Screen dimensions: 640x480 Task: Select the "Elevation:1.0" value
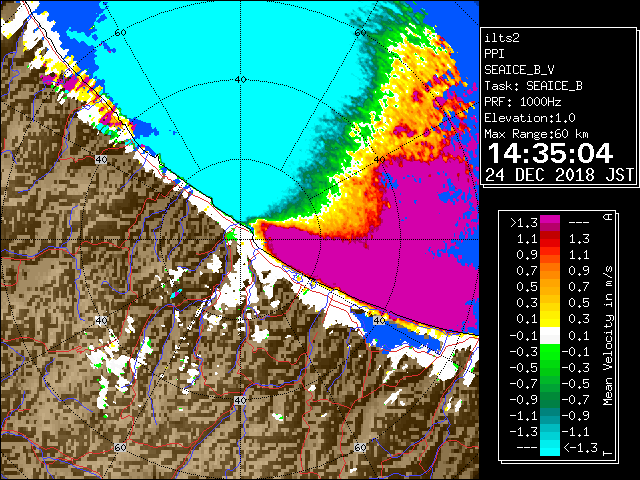point(530,118)
